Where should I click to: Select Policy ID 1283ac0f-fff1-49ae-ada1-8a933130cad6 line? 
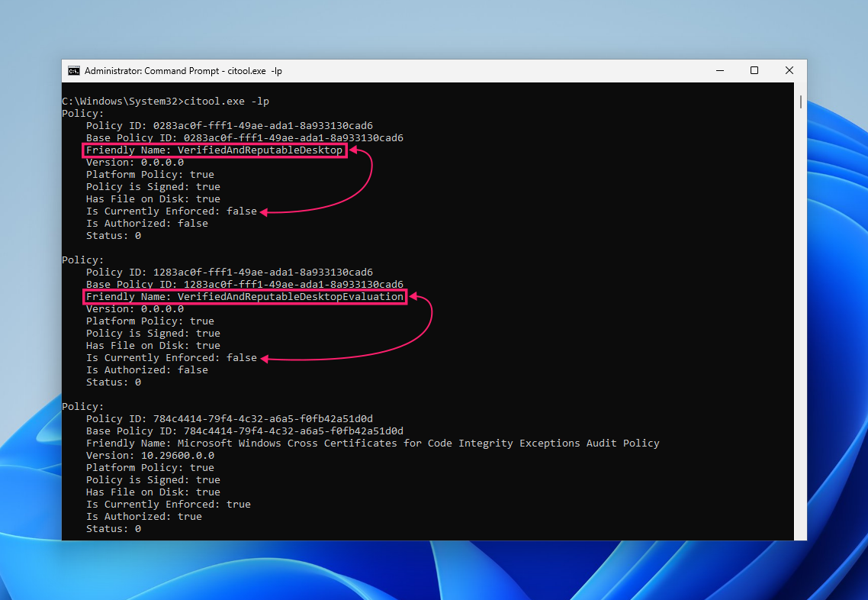point(229,272)
